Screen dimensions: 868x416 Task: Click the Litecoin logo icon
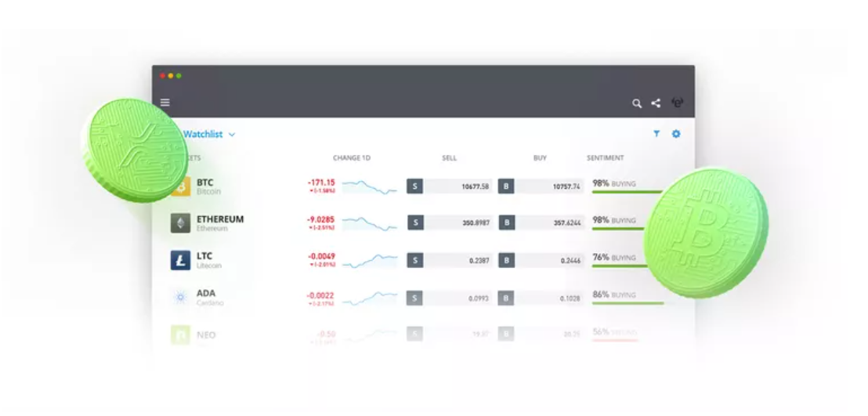tap(180, 260)
